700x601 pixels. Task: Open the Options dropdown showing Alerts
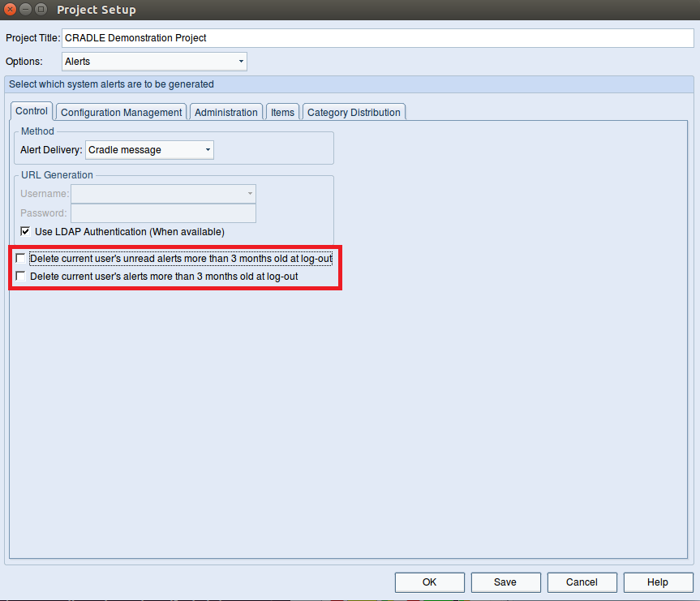(x=154, y=62)
